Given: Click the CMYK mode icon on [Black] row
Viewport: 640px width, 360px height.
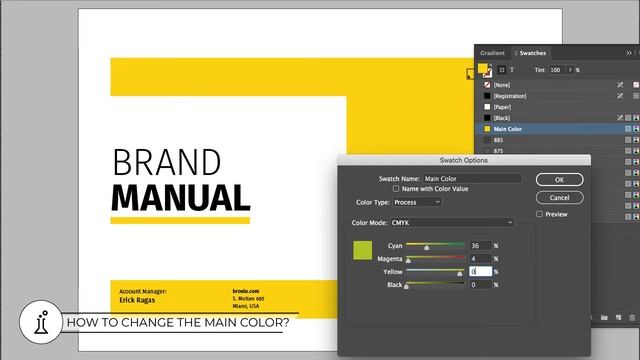Looking at the screenshot, I should point(636,118).
